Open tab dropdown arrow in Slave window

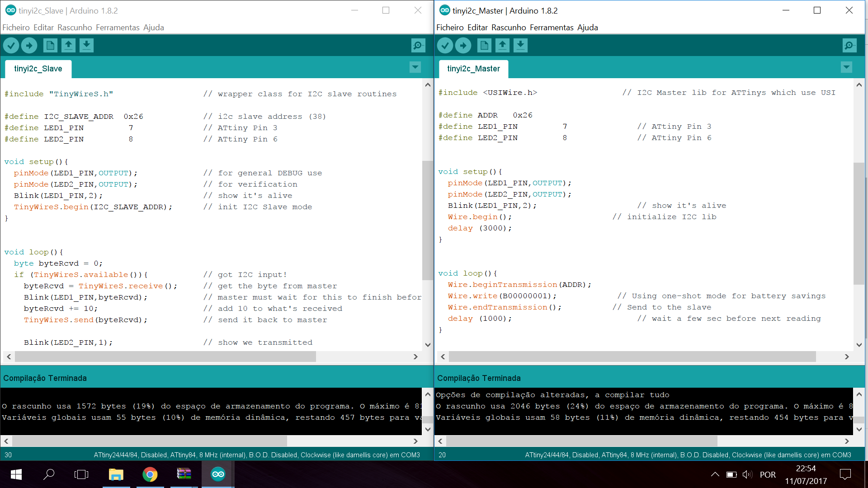coord(415,67)
